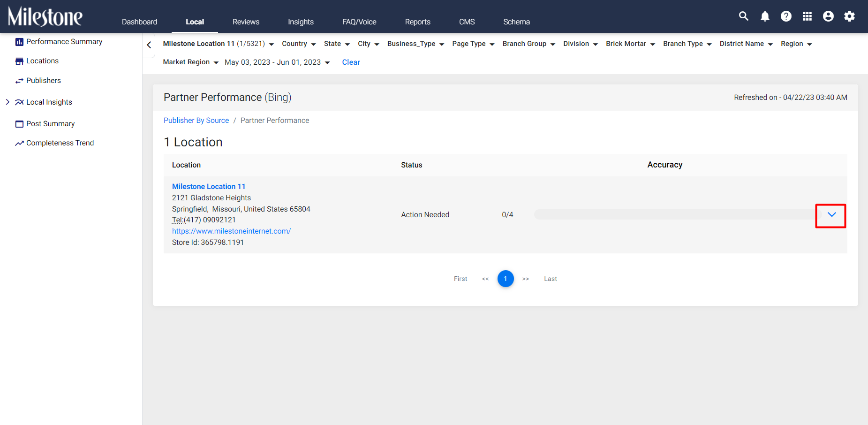Open Publishers in the sidebar
This screenshot has height=425, width=868.
tap(44, 81)
